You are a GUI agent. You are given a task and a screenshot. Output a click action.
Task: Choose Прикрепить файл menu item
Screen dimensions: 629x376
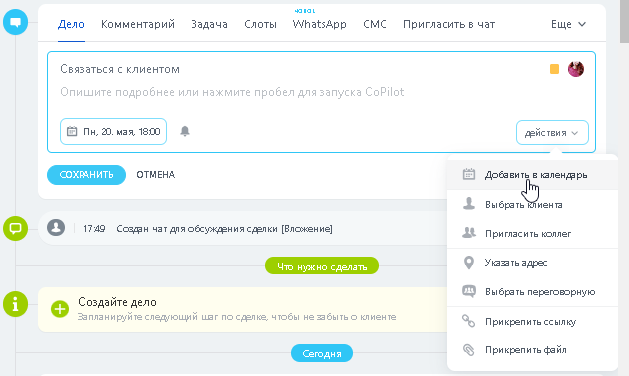(x=532, y=350)
